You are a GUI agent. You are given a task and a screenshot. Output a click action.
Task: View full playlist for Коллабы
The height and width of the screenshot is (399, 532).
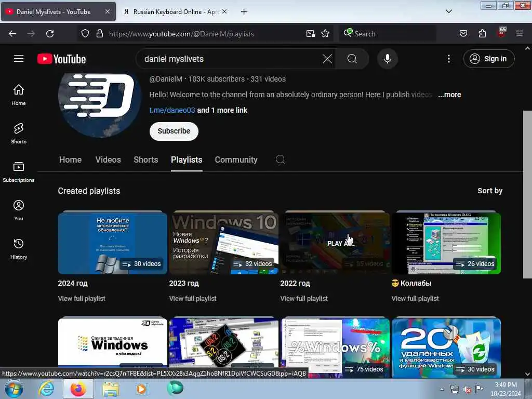pos(415,299)
